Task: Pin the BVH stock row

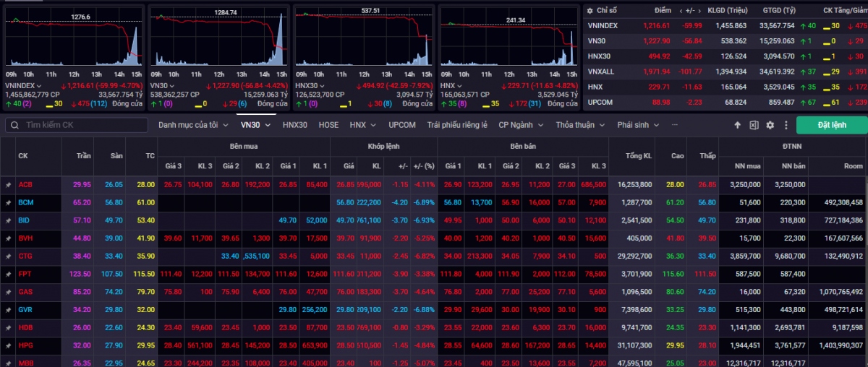Action: pyautogui.click(x=8, y=238)
